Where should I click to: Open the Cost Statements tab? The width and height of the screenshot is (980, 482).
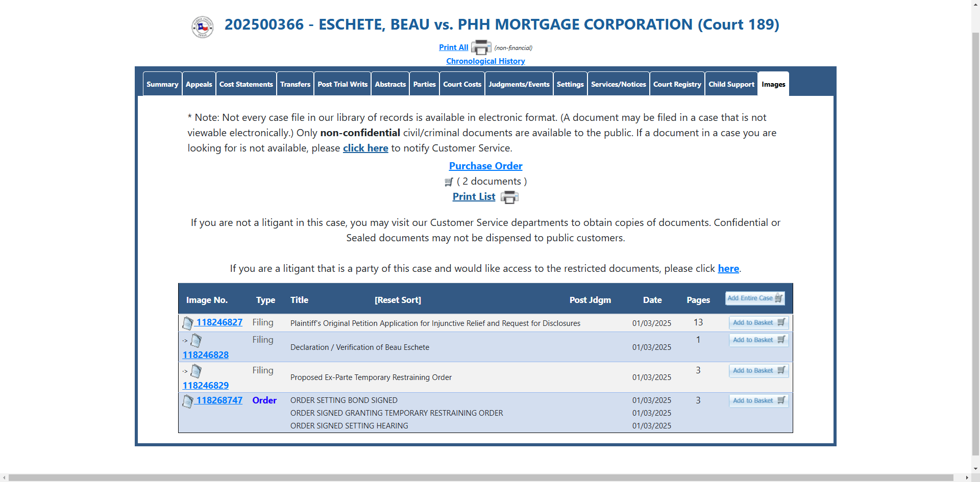(x=246, y=84)
